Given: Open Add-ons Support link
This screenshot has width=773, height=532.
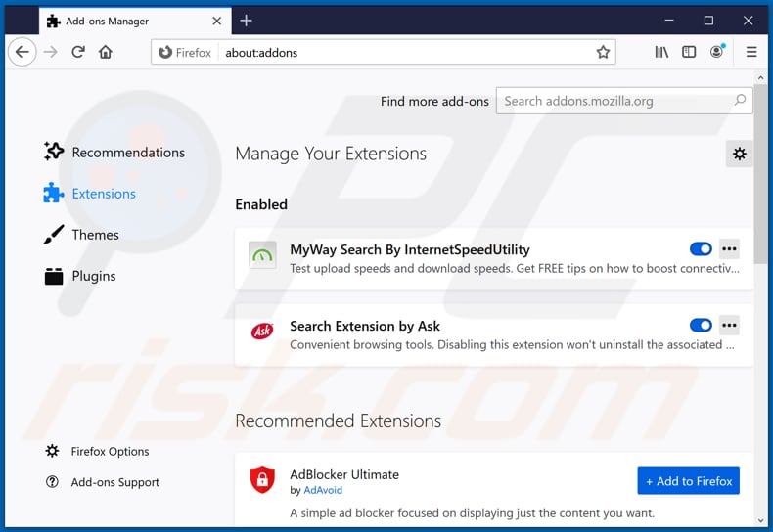Looking at the screenshot, I should click(x=103, y=482).
